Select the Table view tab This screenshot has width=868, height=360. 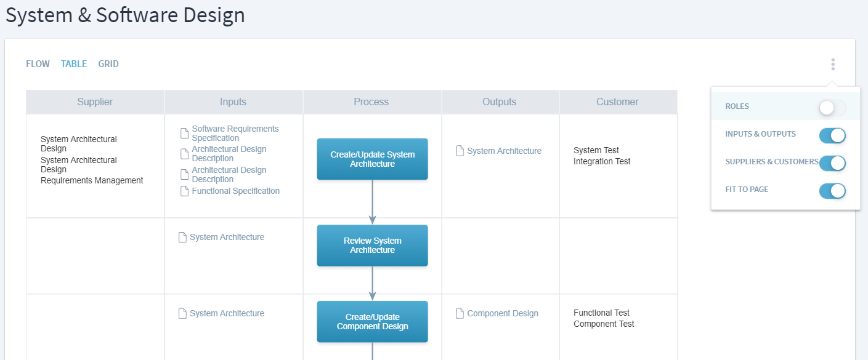[74, 64]
